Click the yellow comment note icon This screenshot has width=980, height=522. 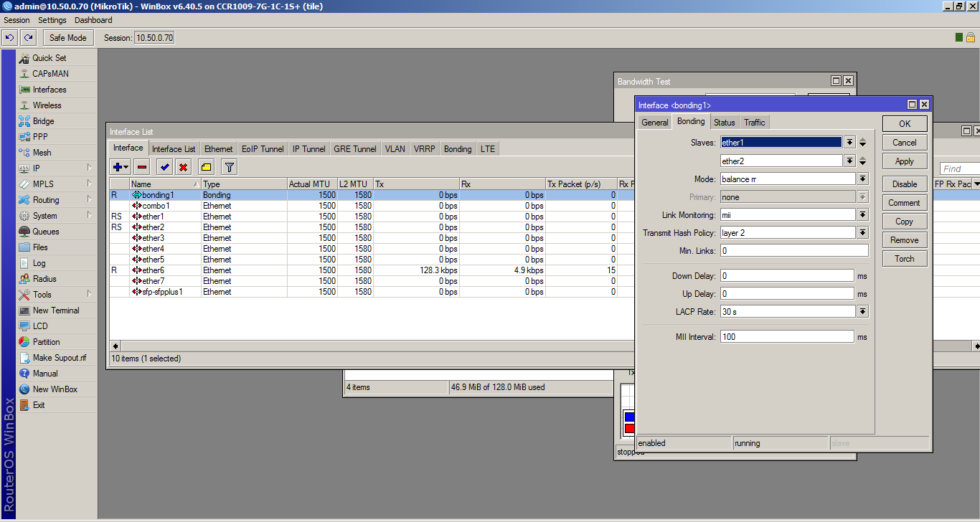206,167
